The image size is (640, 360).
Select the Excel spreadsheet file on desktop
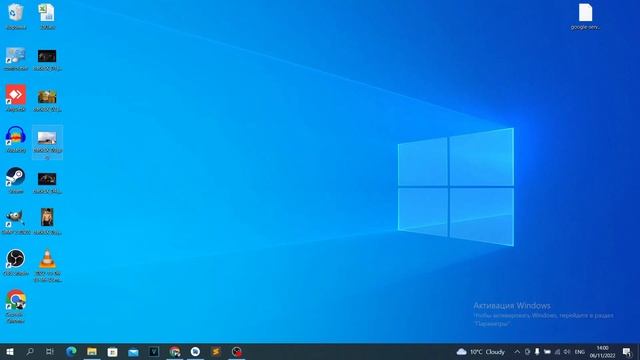click(x=47, y=16)
